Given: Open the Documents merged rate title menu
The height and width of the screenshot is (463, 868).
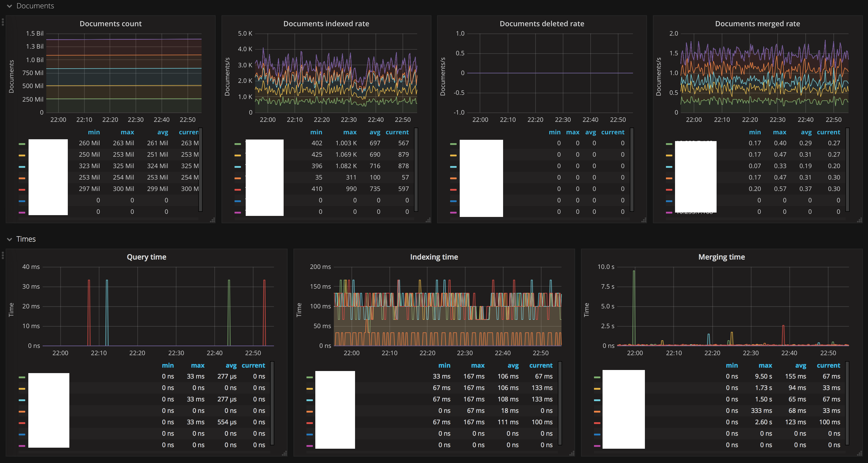Looking at the screenshot, I should pos(757,24).
